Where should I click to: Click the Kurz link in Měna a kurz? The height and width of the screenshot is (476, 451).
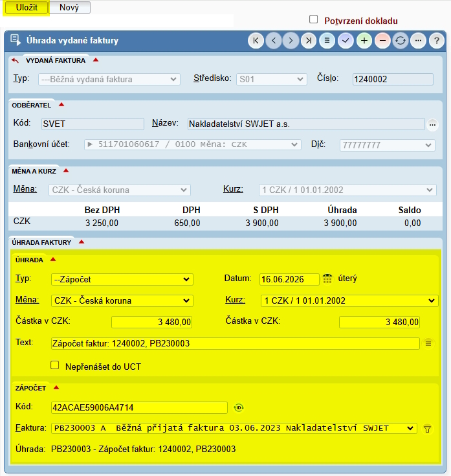233,189
